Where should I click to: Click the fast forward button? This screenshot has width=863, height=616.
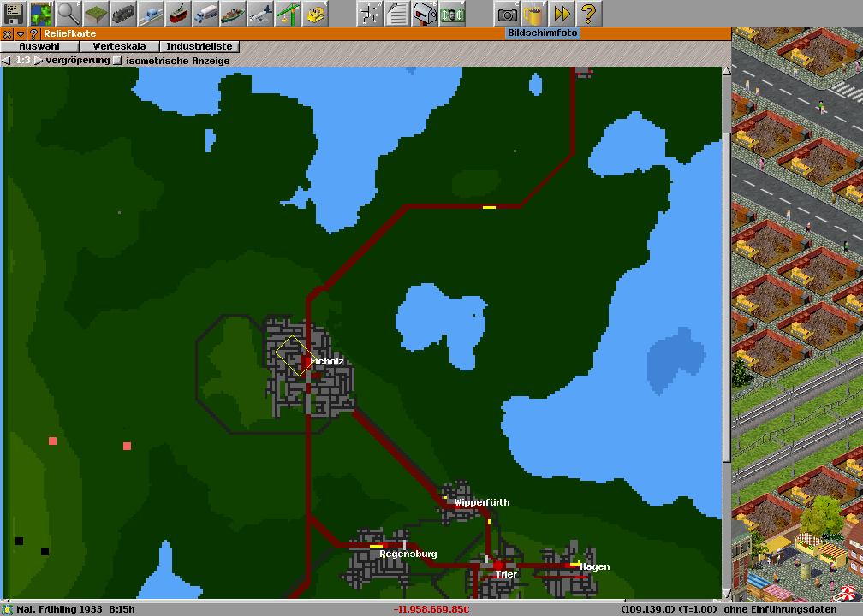coord(562,14)
